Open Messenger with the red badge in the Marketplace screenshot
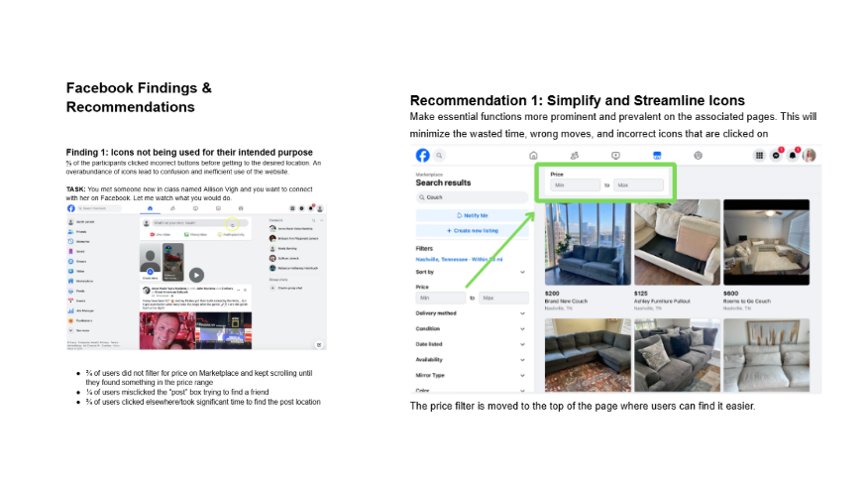Viewport: 868px width, 487px height. pyautogui.click(x=776, y=155)
